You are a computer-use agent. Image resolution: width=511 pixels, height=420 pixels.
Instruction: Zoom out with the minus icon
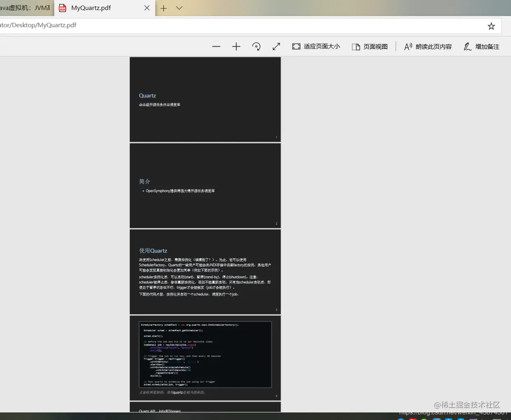click(216, 47)
